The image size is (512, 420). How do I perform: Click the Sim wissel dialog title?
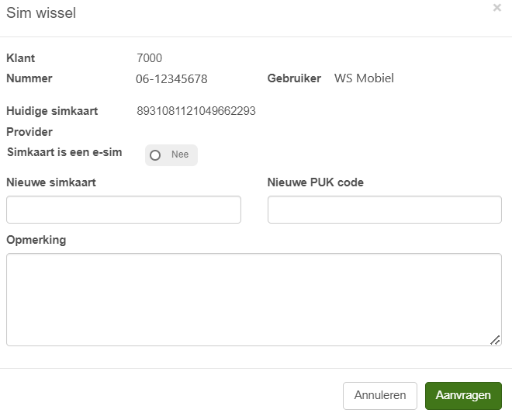pyautogui.click(x=41, y=12)
